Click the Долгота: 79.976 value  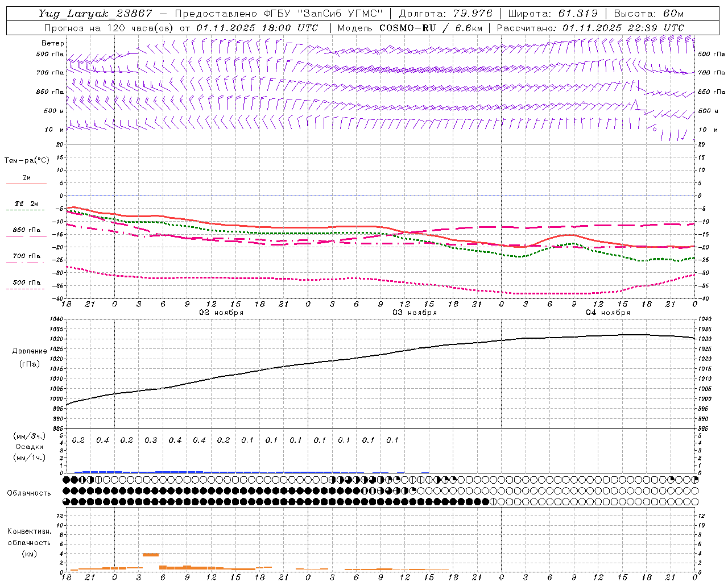pos(446,14)
